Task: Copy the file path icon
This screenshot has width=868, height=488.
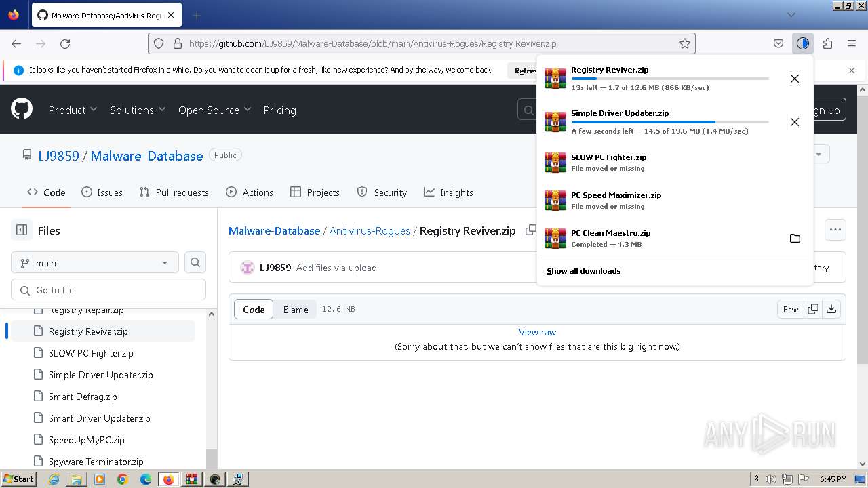Action: 530,230
